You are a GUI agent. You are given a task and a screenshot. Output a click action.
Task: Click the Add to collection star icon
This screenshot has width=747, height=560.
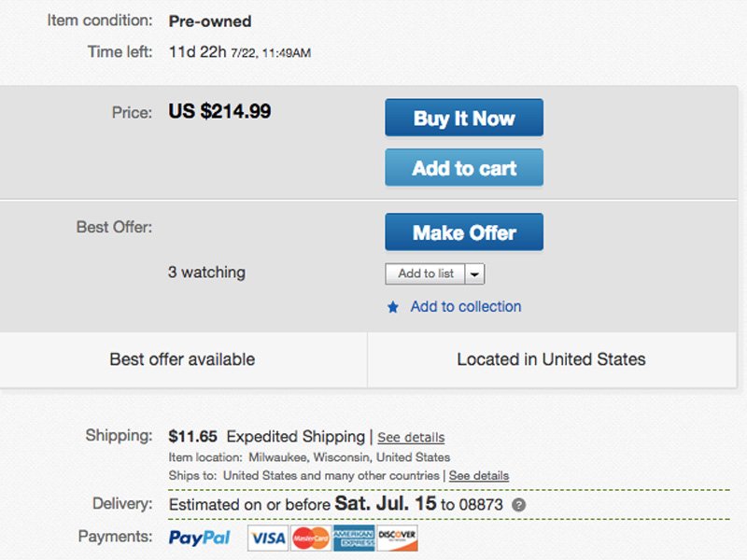click(393, 307)
